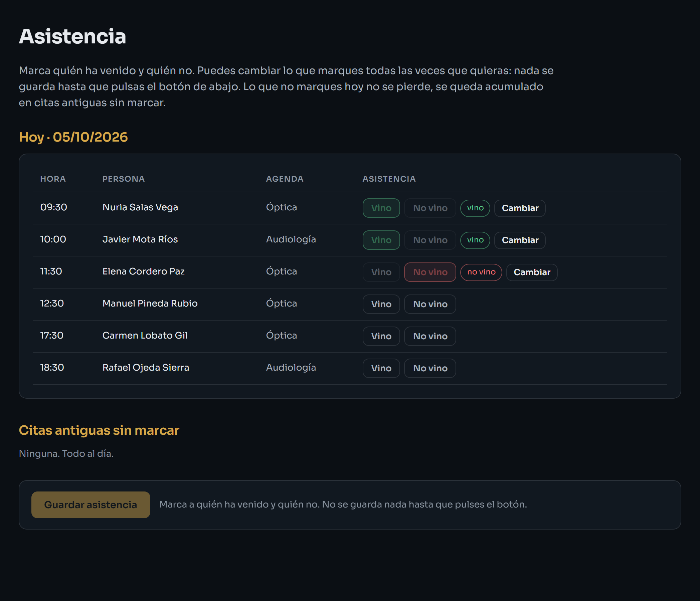
Task: Click the 18:30 time cell
Action: pyautogui.click(x=52, y=368)
